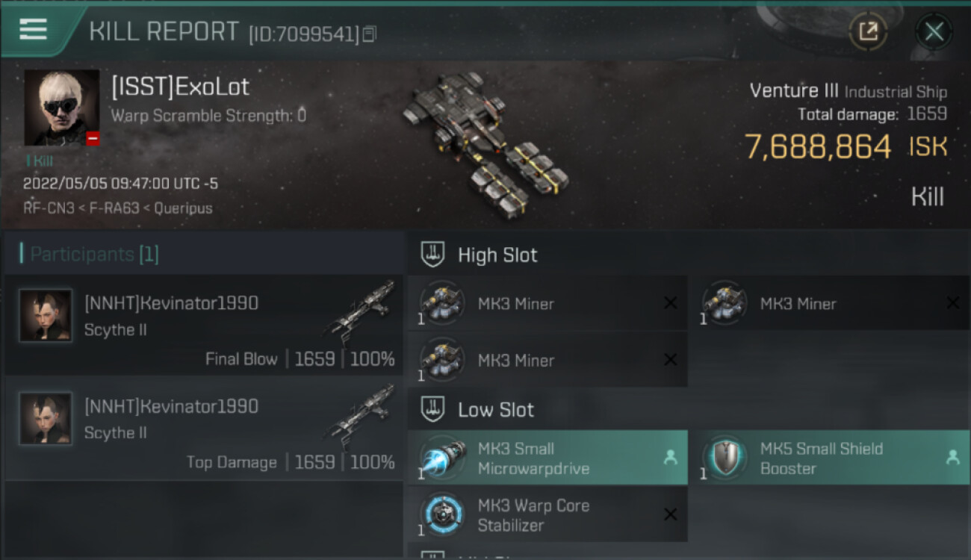
Task: Select the MK5 Small Shield Booster icon
Action: tap(725, 458)
